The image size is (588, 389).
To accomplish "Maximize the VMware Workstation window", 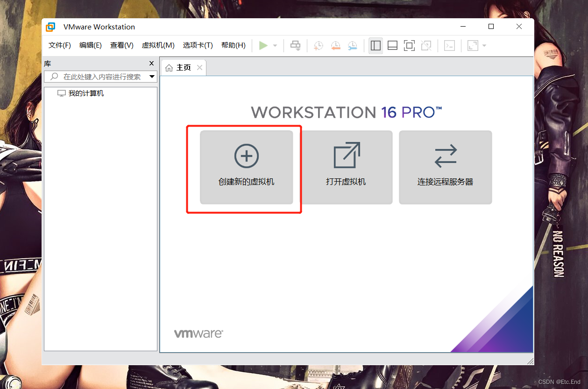I will pyautogui.click(x=491, y=27).
